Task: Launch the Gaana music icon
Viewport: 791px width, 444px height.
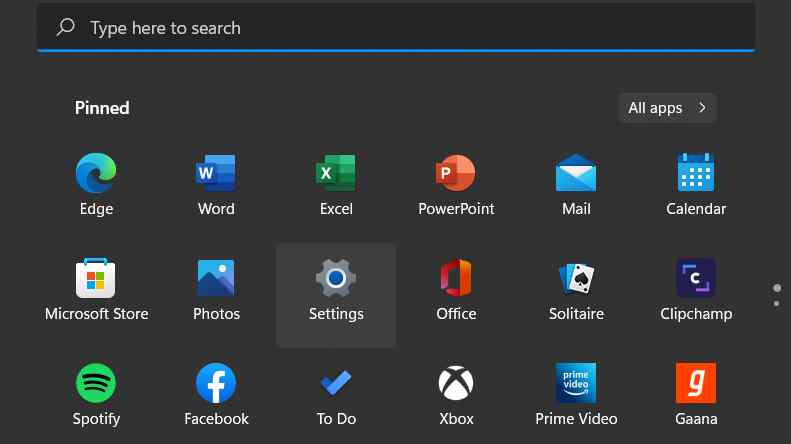Action: [x=696, y=383]
